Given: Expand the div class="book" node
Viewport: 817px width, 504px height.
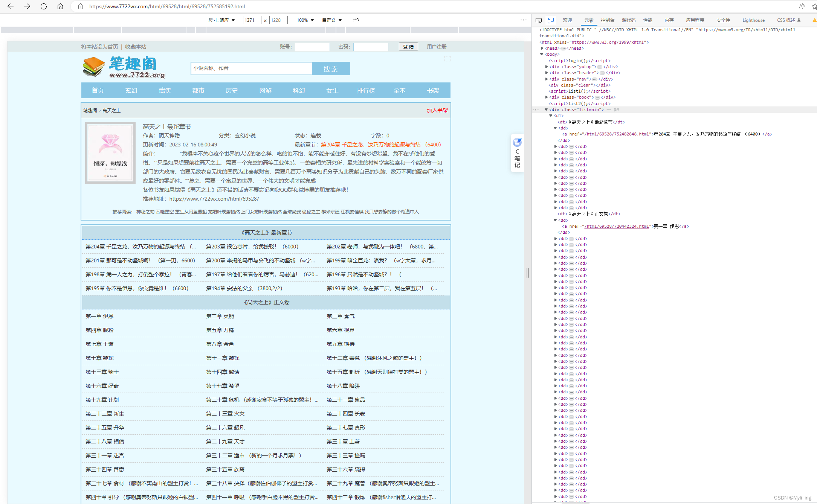Looking at the screenshot, I should tap(547, 97).
